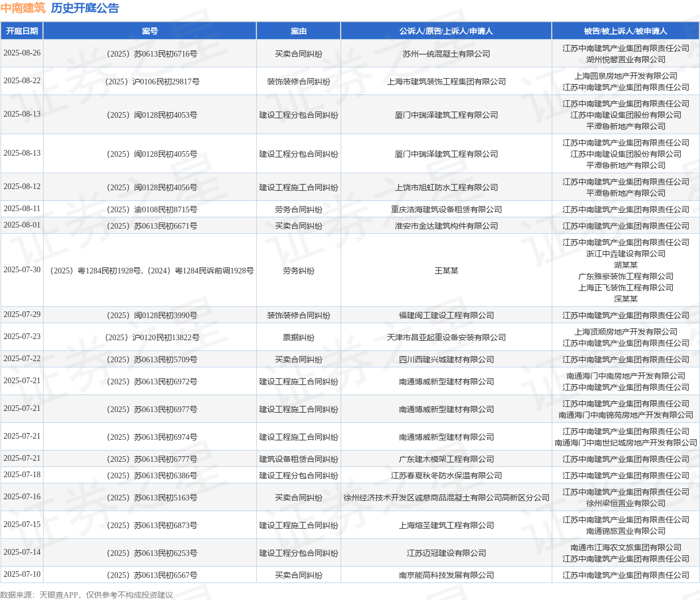This screenshot has height=600, width=700.
Task: Click the 公诉人/原告/上诉人/申请人 column header
Action: 446,31
